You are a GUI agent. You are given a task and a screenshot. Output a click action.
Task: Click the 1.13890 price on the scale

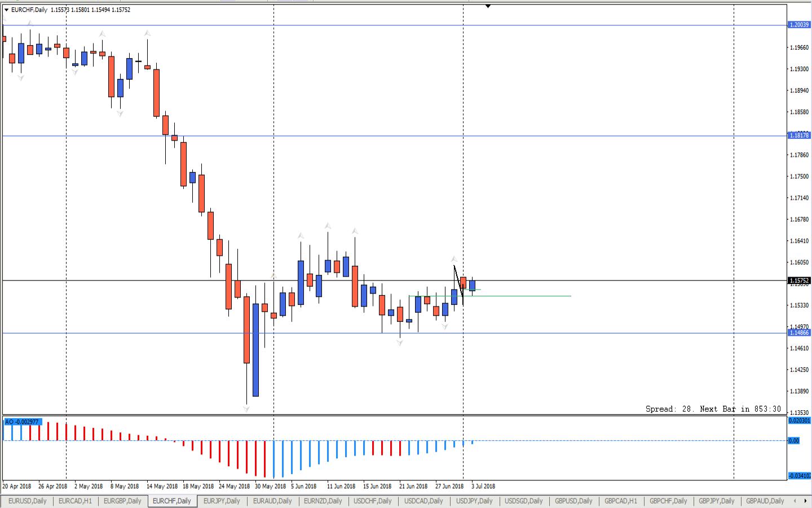tap(800, 391)
